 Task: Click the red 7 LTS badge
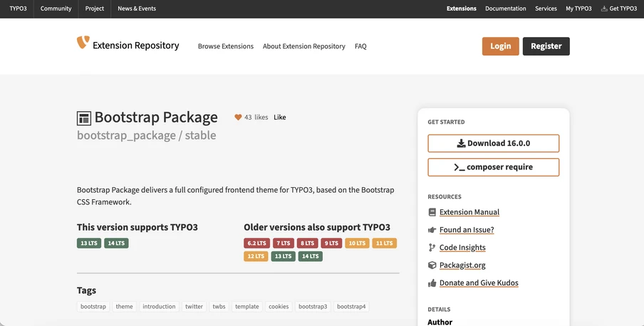tap(284, 243)
